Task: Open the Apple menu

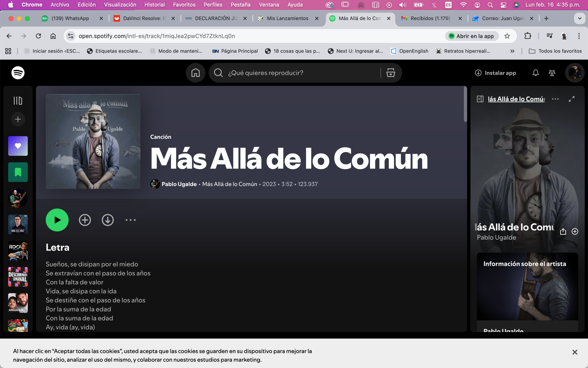Action: pos(11,5)
